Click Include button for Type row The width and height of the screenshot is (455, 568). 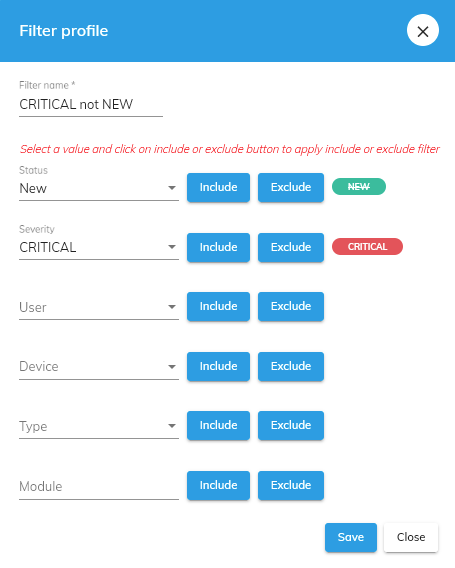(x=218, y=425)
